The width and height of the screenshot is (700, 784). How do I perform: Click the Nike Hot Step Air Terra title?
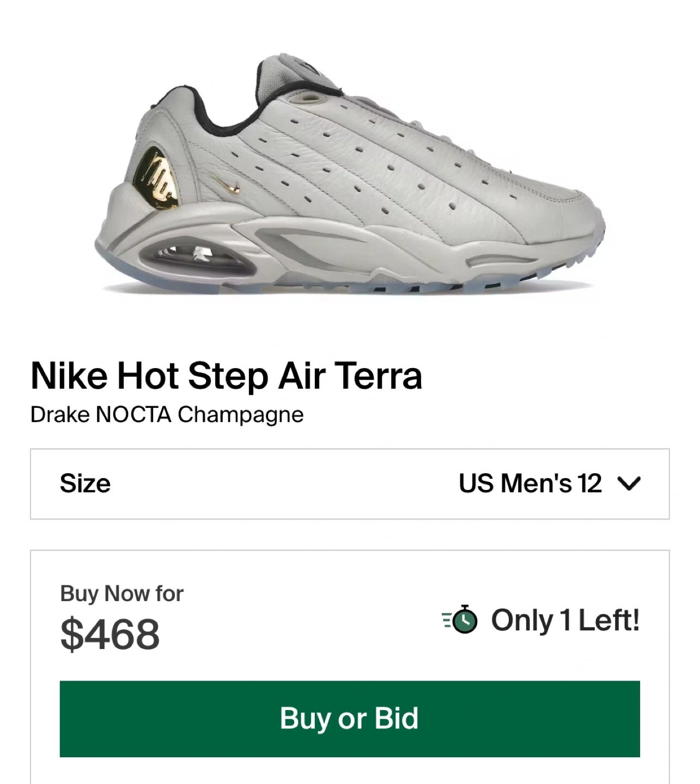226,376
